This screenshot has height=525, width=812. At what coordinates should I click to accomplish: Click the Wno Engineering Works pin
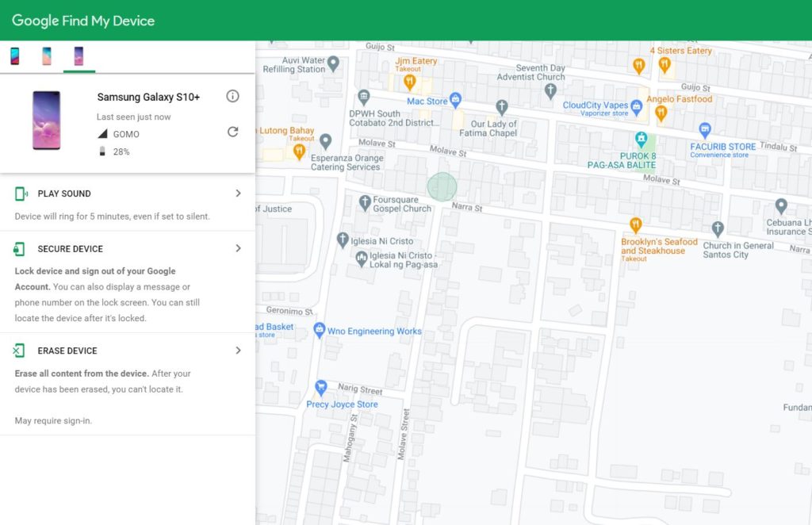pyautogui.click(x=320, y=331)
